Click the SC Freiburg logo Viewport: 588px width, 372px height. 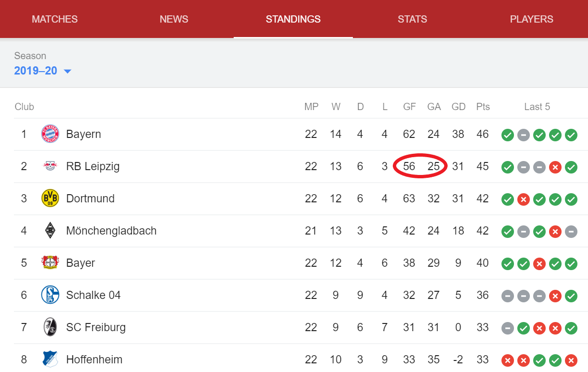50,327
